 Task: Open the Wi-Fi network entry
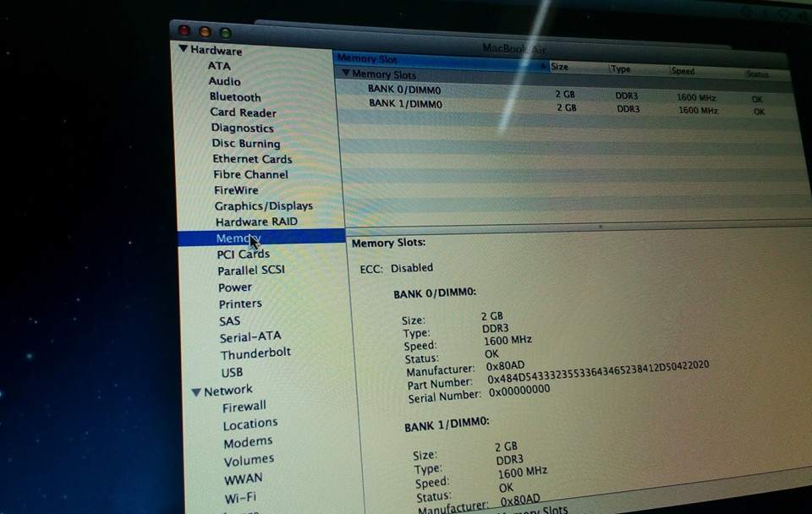pyautogui.click(x=240, y=498)
